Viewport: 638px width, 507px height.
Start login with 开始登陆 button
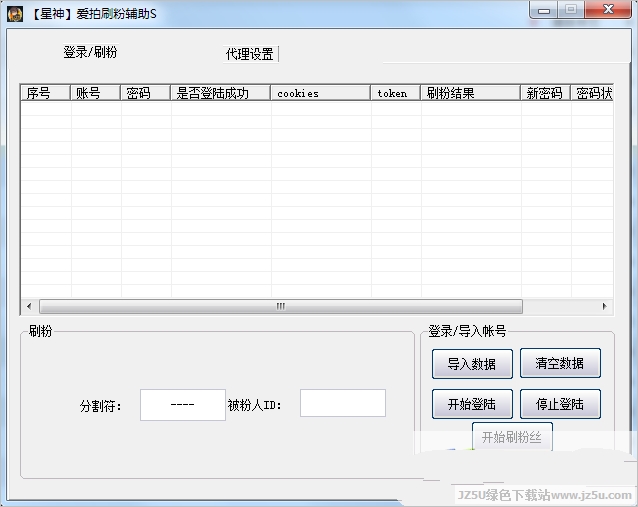point(472,404)
